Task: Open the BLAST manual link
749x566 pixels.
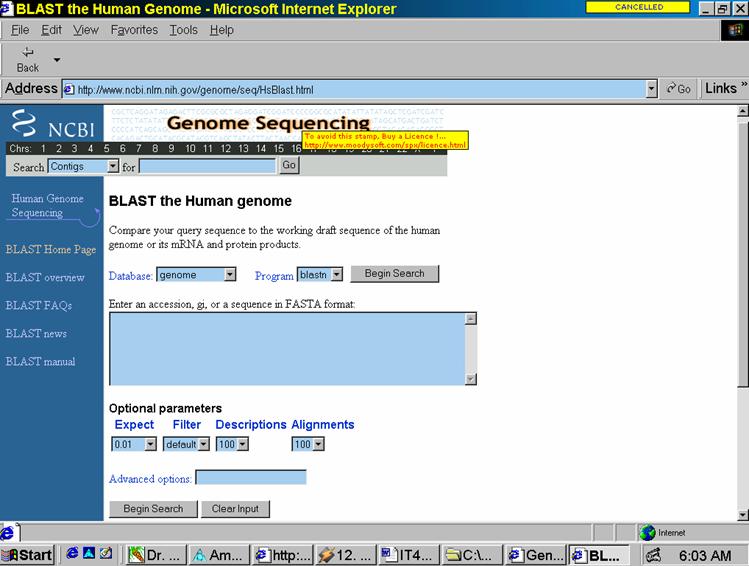Action: pos(40,362)
